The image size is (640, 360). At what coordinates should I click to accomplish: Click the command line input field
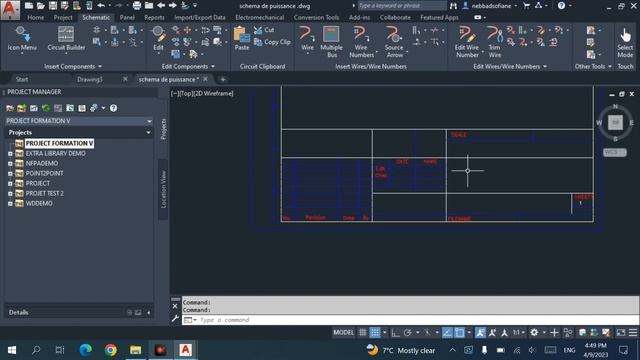(x=410, y=320)
